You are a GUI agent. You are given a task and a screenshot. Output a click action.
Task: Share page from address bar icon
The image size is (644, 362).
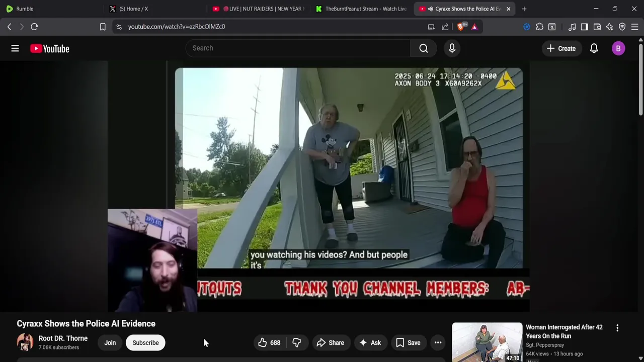(x=445, y=27)
